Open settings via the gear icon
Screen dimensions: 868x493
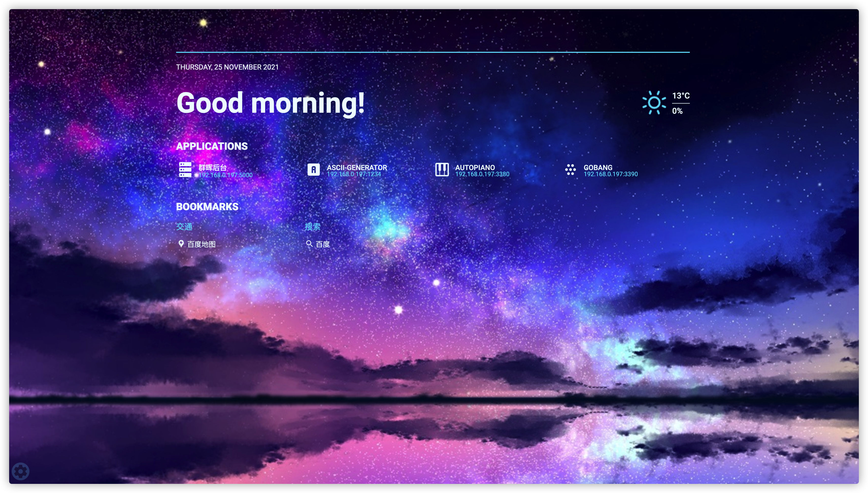(20, 471)
